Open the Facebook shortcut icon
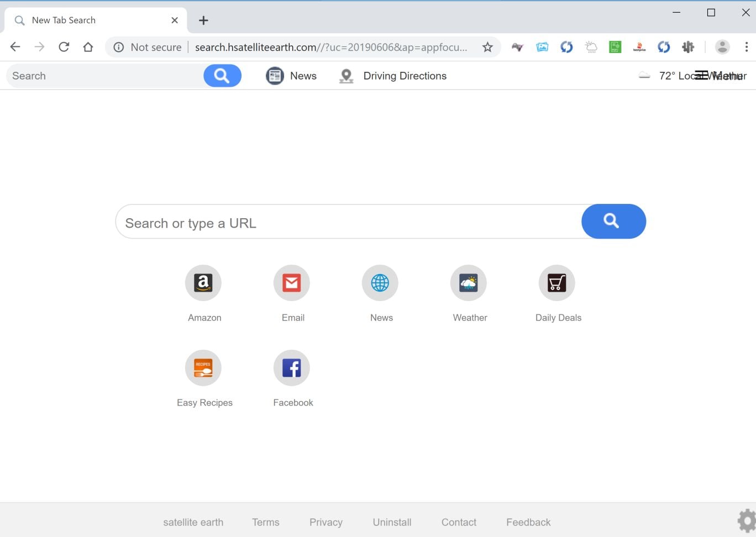The image size is (756, 537). [x=292, y=368]
